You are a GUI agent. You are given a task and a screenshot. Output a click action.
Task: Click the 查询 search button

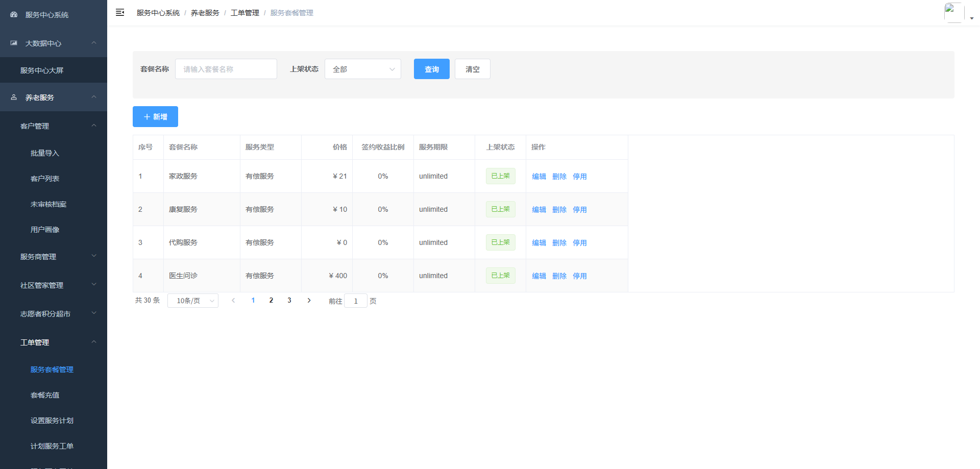pos(432,69)
